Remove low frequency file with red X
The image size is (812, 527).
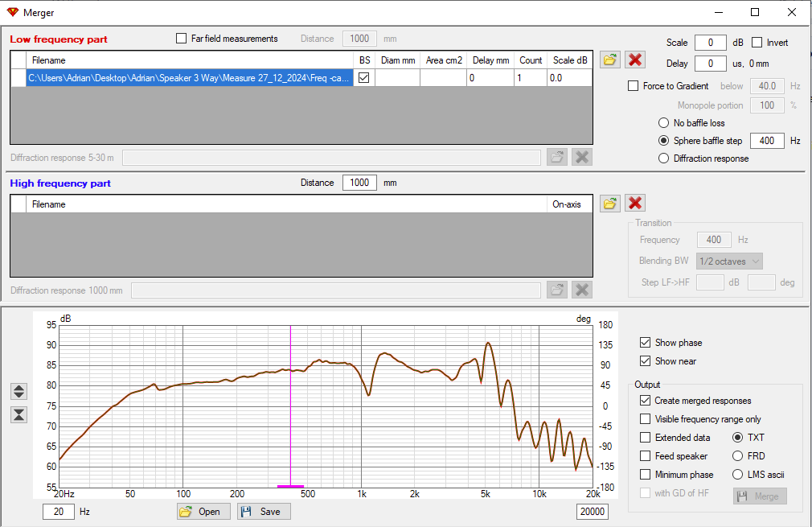(635, 60)
